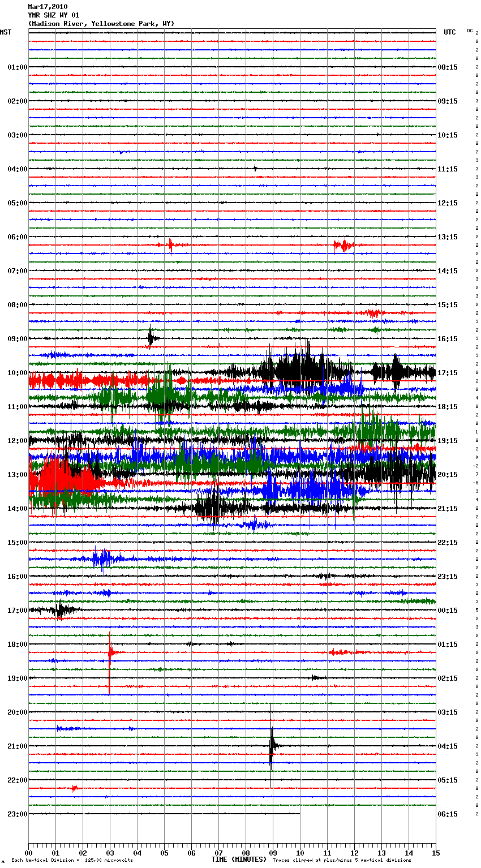Screen dimensions: 481x868
Task: Click the minute 15 tick label
Action: [436, 853]
